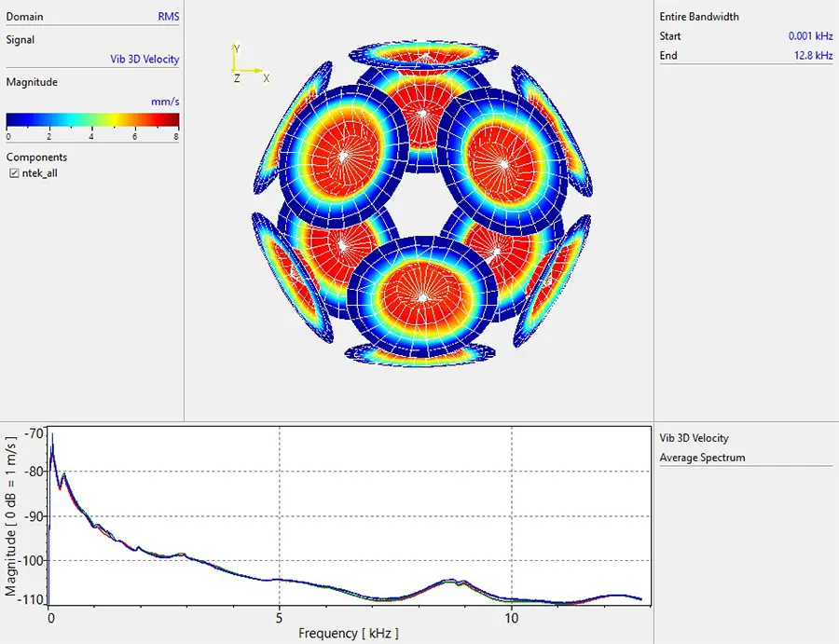Screen dimensions: 839x644
Task: Click the initial spectrum peak near 0 kHz
Action: tap(52, 438)
